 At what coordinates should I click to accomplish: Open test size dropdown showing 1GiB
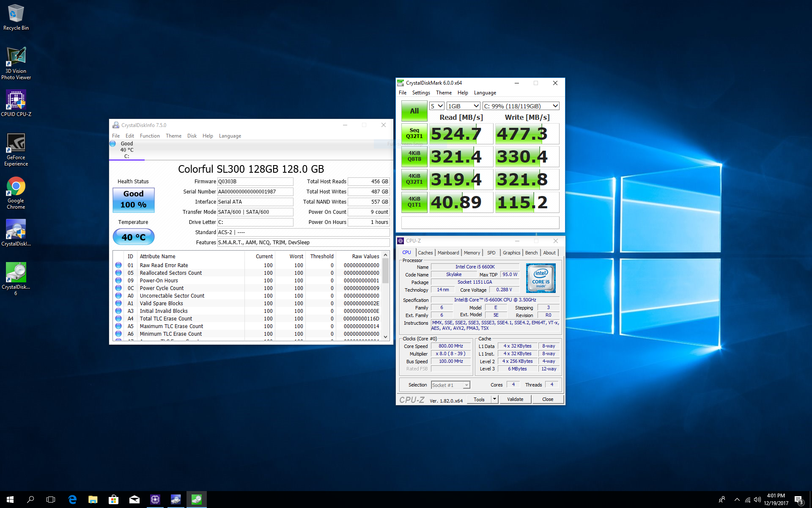463,106
